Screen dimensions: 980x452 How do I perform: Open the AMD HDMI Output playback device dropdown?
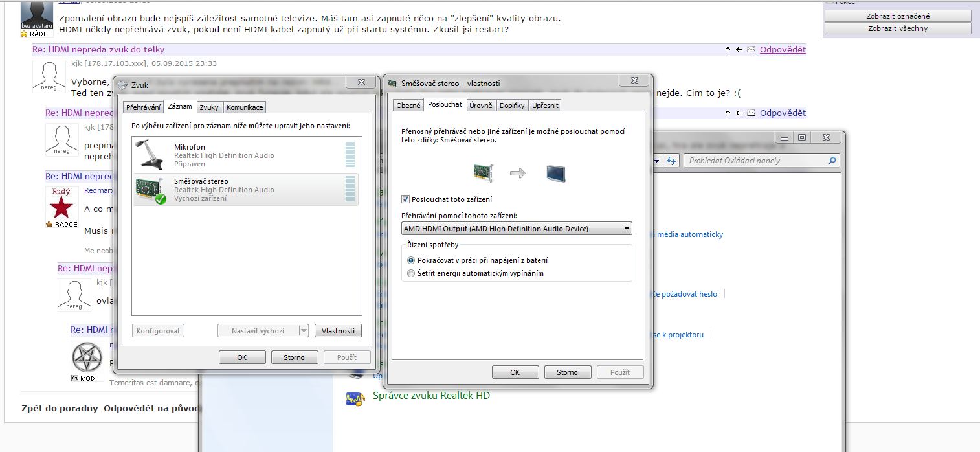(517, 229)
